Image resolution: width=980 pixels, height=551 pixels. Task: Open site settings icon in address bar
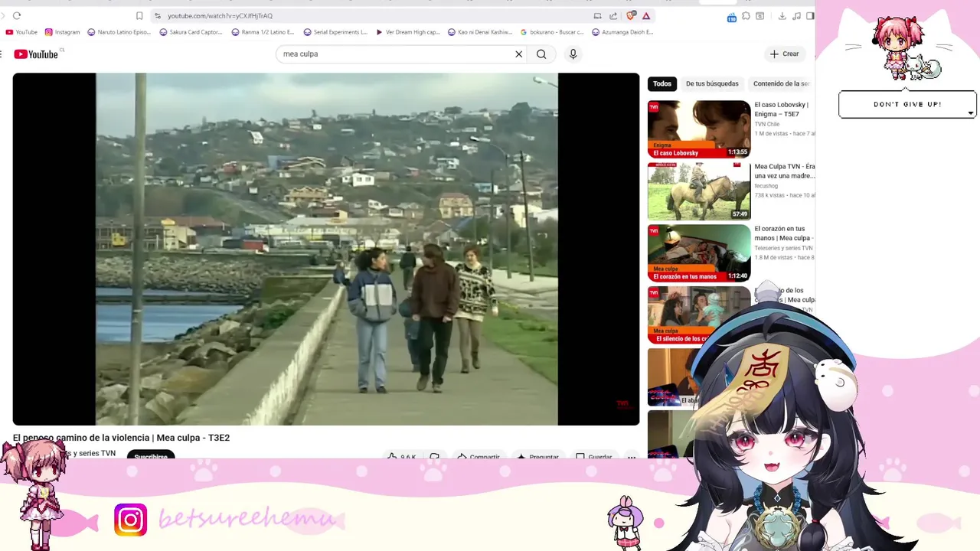point(158,15)
